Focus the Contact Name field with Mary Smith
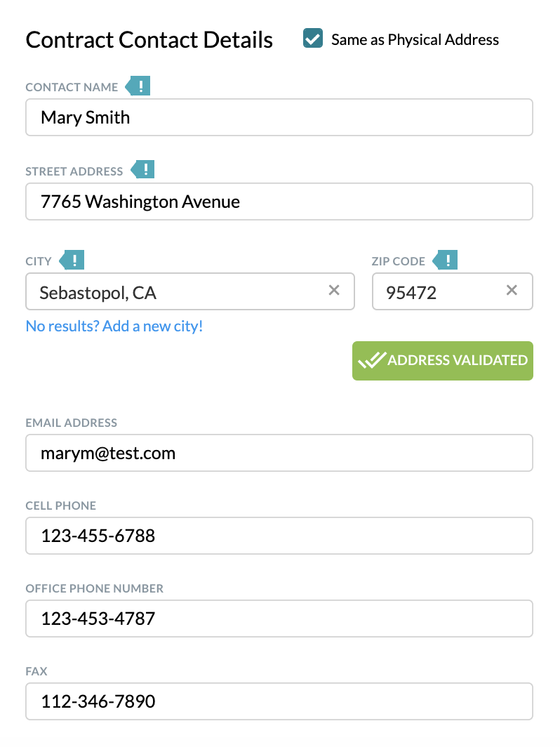560x747 pixels. click(x=279, y=117)
